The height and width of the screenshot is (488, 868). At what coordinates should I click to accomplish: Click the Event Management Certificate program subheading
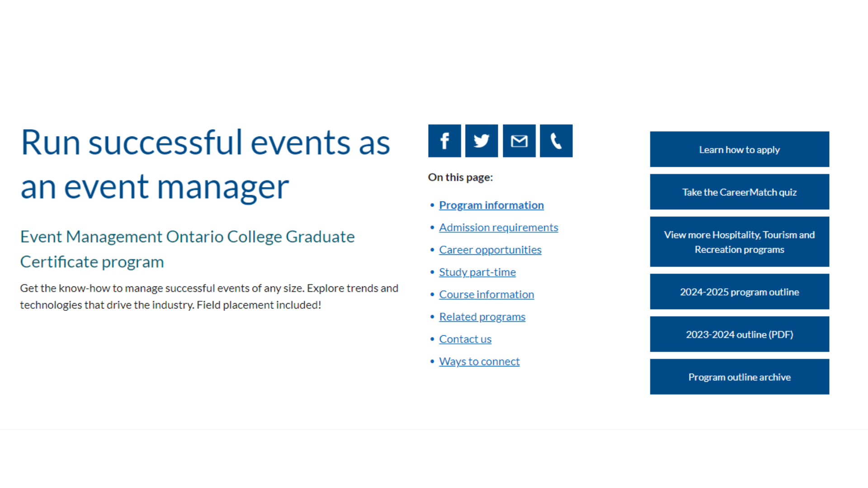(187, 249)
